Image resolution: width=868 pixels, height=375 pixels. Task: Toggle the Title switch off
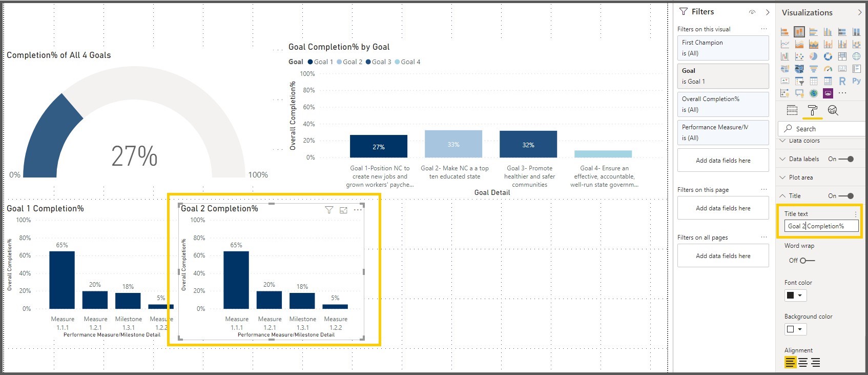(846, 196)
